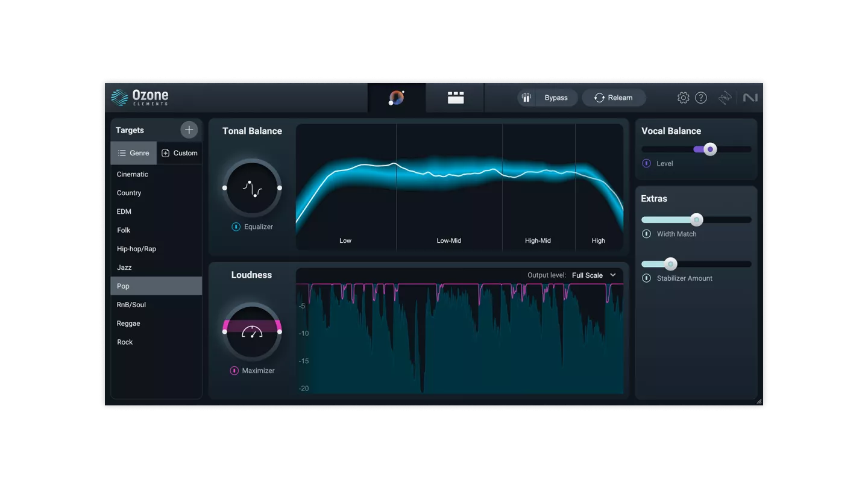Click the Stabilizer Amount slider handle

670,264
